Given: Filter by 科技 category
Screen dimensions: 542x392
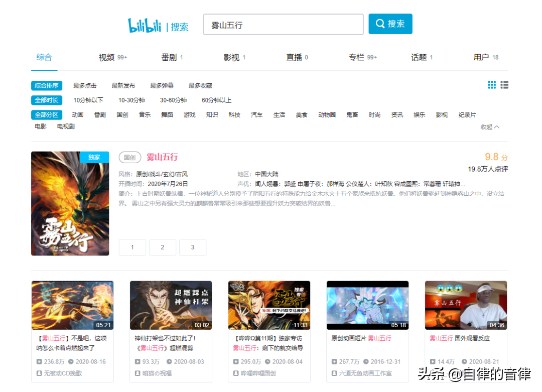Looking at the screenshot, I should 234,115.
